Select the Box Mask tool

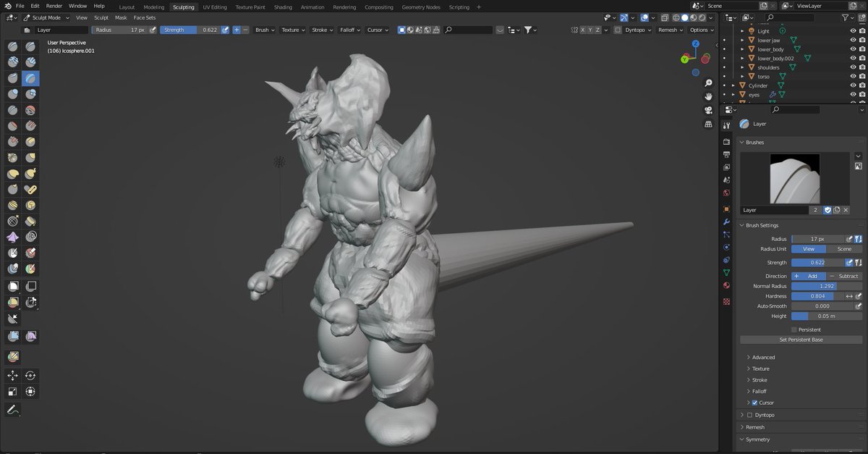(x=13, y=286)
